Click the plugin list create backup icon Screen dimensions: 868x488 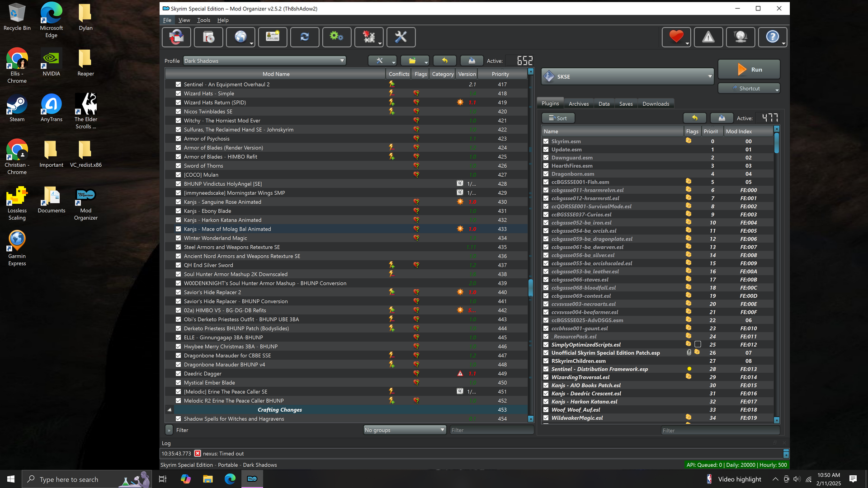pyautogui.click(x=722, y=118)
